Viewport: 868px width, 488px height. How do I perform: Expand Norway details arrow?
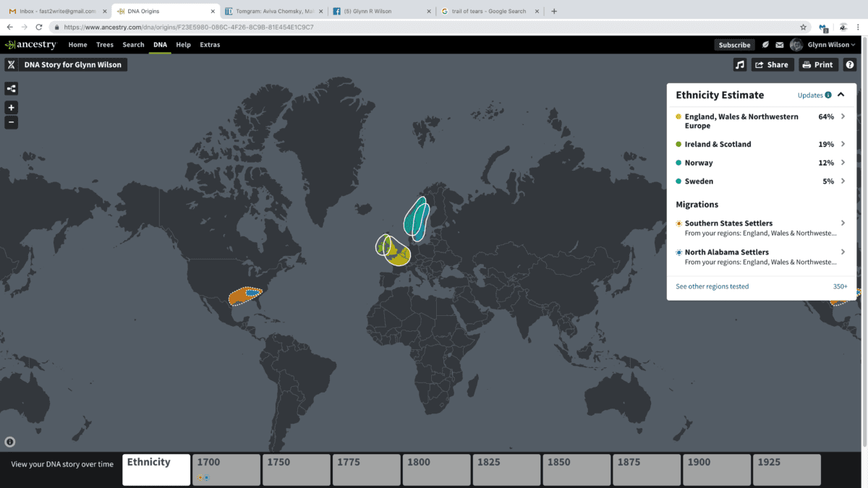pos(843,163)
